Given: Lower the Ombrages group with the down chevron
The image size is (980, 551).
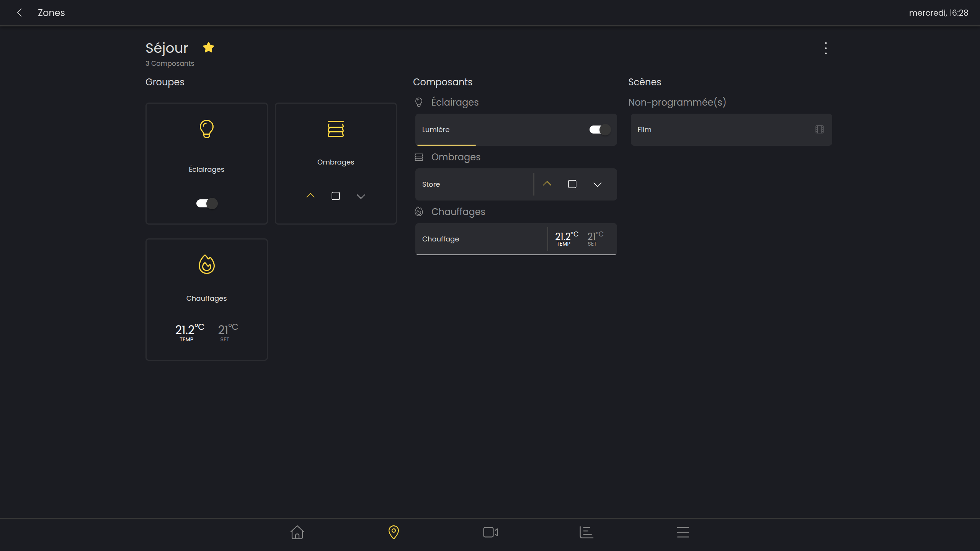Looking at the screenshot, I should pos(361,196).
